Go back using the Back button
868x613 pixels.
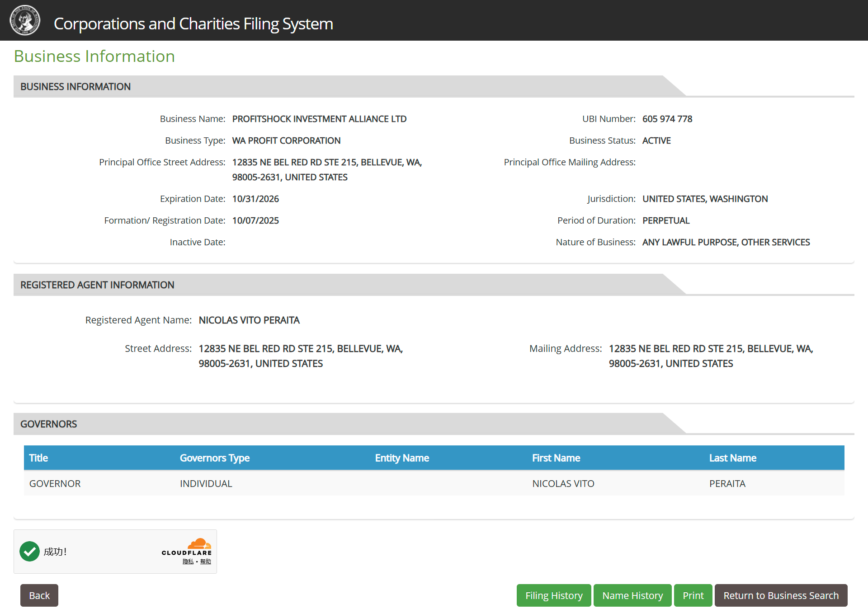click(39, 595)
